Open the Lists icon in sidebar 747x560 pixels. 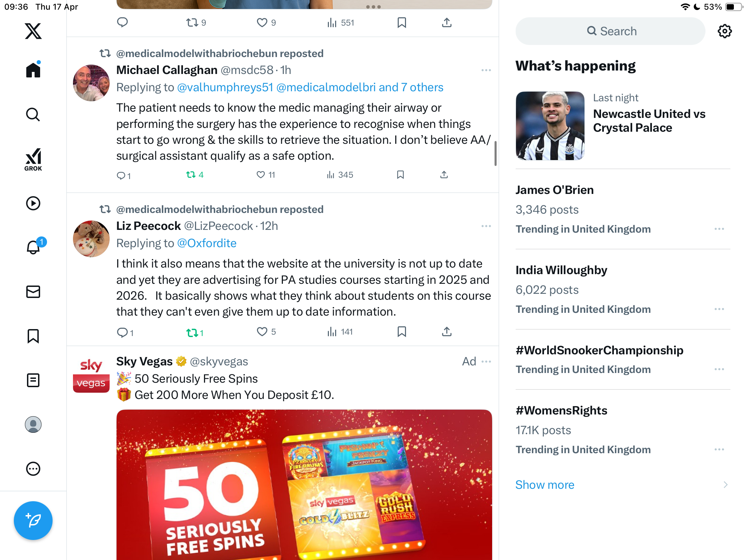point(33,380)
